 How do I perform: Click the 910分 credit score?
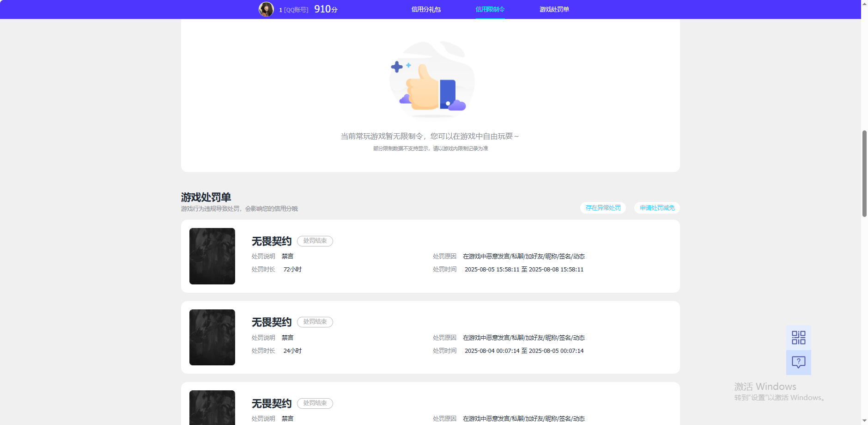point(326,9)
